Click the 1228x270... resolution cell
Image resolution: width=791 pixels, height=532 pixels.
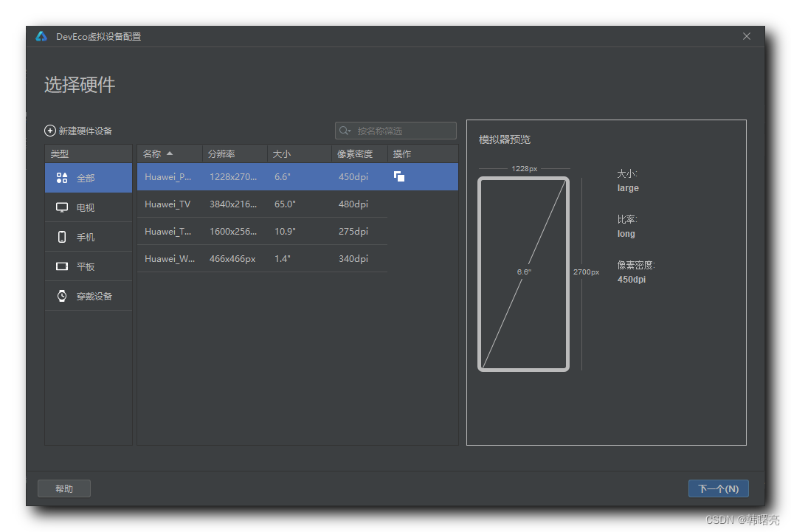pyautogui.click(x=233, y=176)
